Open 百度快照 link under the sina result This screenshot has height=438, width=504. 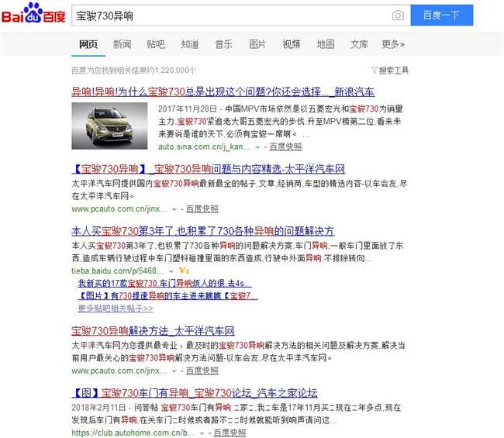pos(285,147)
